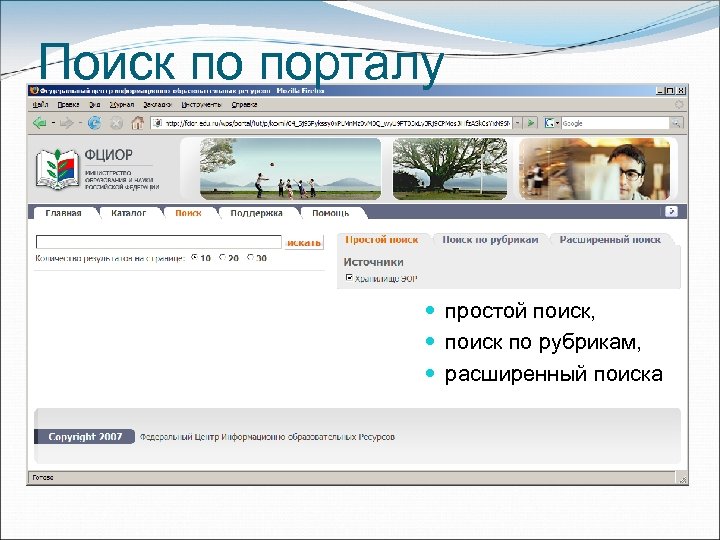This screenshot has height=540, width=720.
Task: Click the Источники heading
Action: [373, 262]
